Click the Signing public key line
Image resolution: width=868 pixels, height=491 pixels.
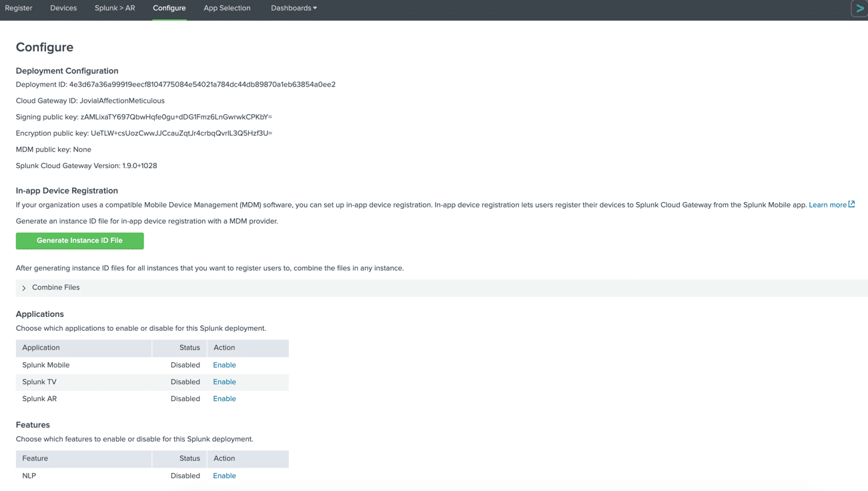(x=144, y=117)
